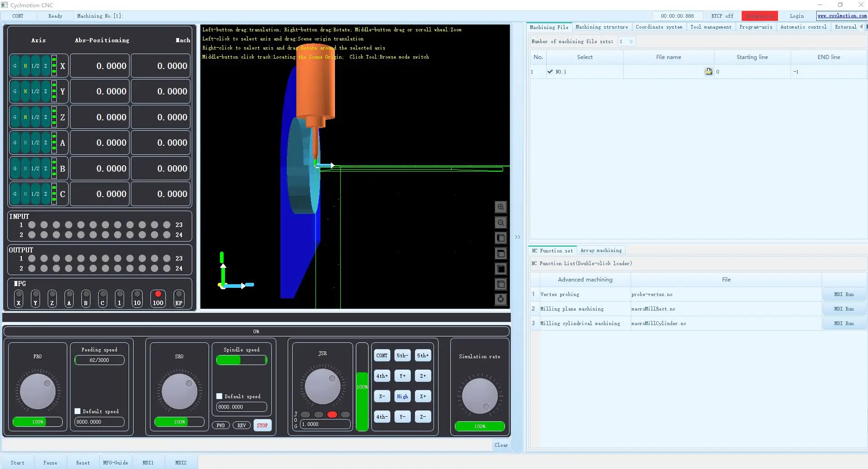Image resolution: width=868 pixels, height=469 pixels.
Task: Enable Default speed checkbox under Spindle speed
Action: click(219, 396)
